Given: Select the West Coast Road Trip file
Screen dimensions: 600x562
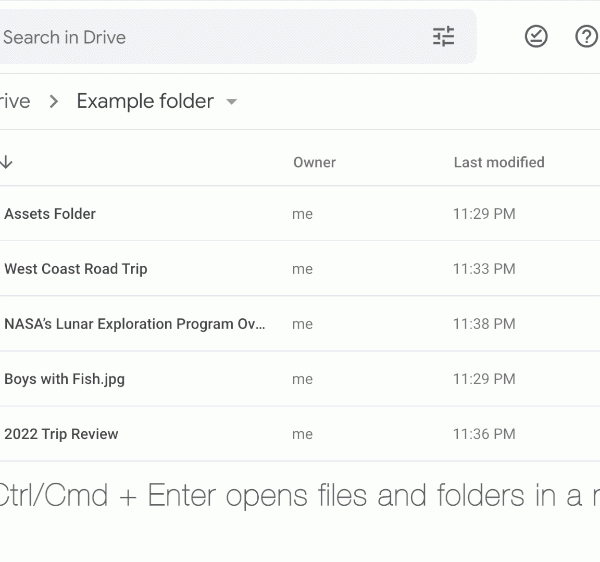Looking at the screenshot, I should pos(76,269).
